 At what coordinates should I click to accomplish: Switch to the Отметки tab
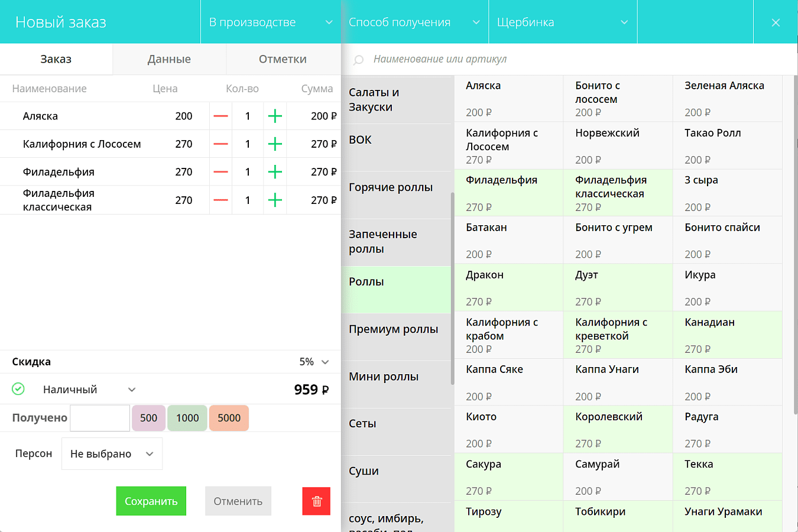283,59
